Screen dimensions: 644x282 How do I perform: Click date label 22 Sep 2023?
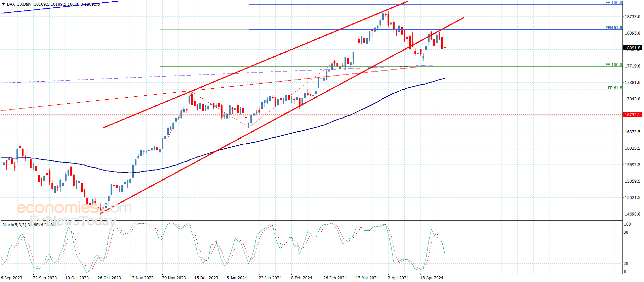[x=45, y=278]
